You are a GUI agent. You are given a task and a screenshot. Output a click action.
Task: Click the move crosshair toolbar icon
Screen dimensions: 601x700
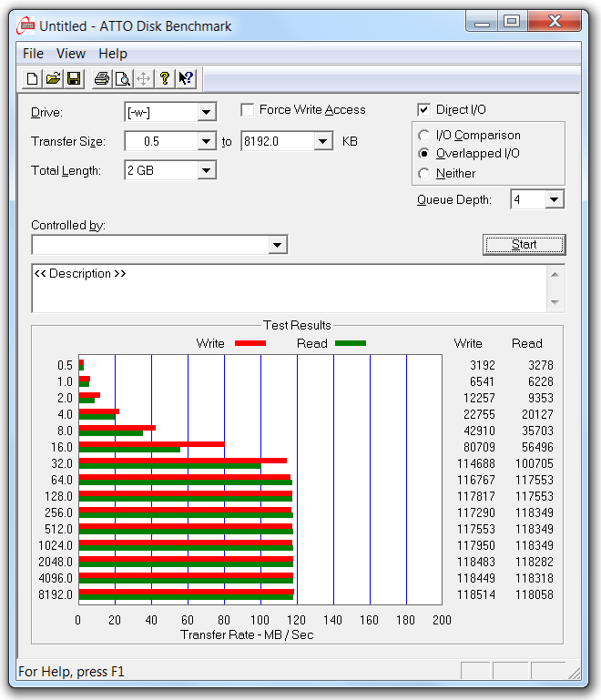click(144, 78)
